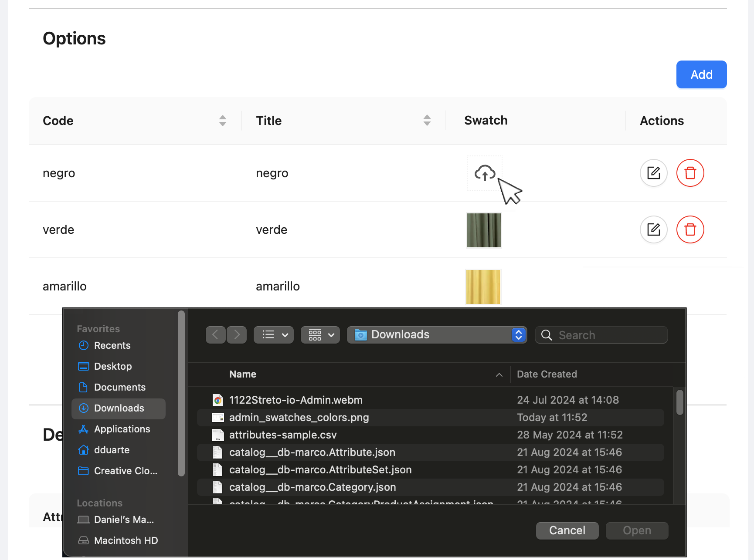Click the verde swatch thumbnail
Viewport: 754px width, 560px height.
pos(484,230)
